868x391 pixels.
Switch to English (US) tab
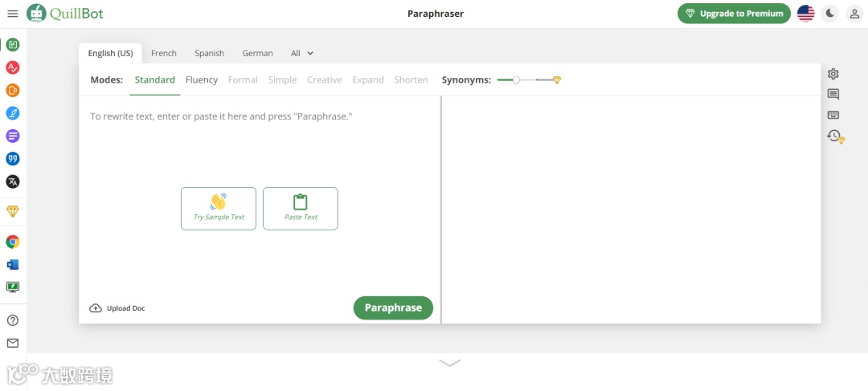point(111,53)
